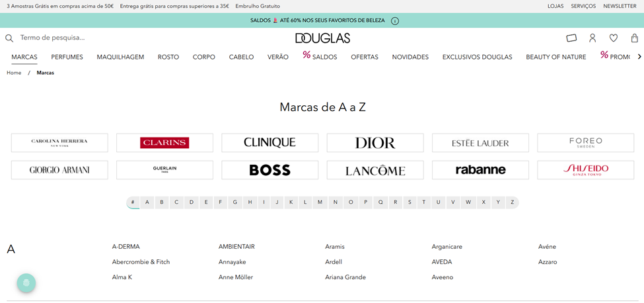Open the Abercrombie & Fitch brand link

[x=141, y=262]
